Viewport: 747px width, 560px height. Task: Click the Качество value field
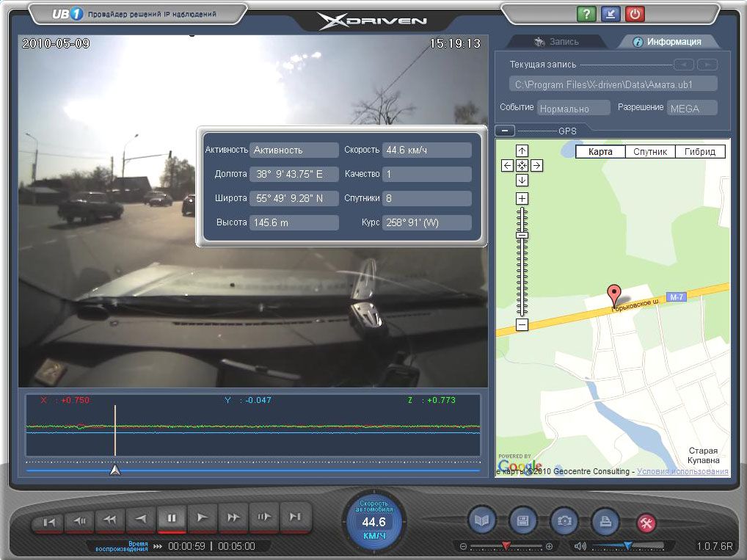coord(427,174)
